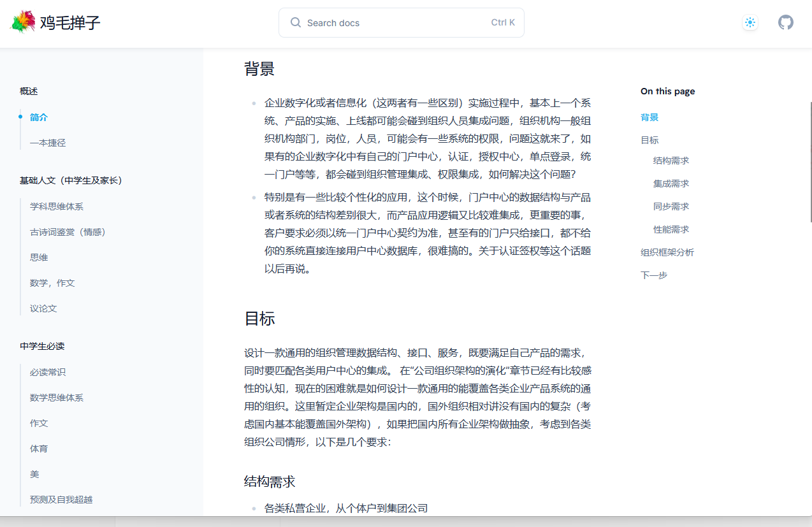Jump to the 目标 section
The image size is (812, 527).
649,140
